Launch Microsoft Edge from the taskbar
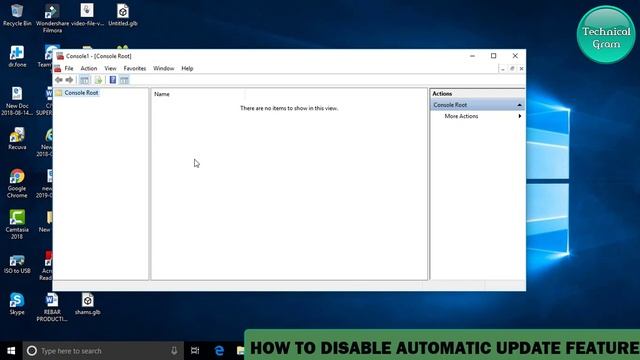The height and width of the screenshot is (360, 640). tap(219, 351)
